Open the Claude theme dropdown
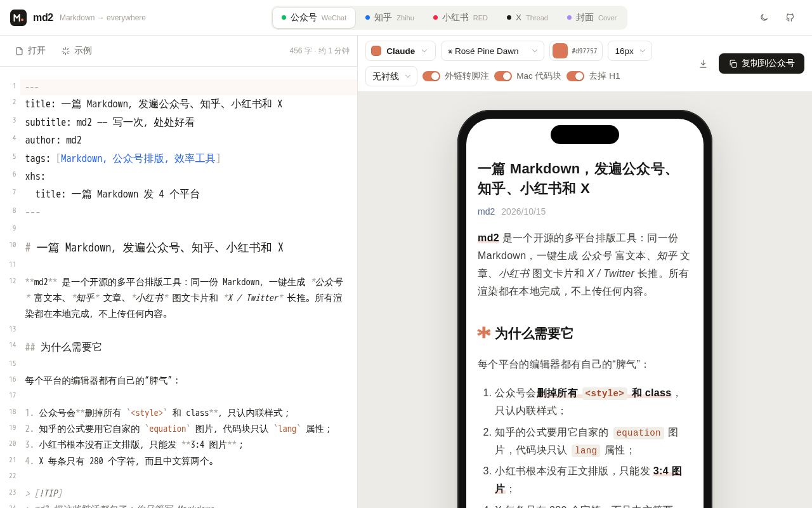 coord(400,51)
